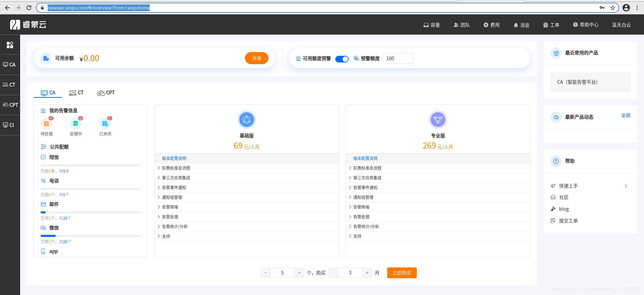Screen dimensions: 644x295
Task: Expand 基础版 告警事件通知
Action: 247,187
